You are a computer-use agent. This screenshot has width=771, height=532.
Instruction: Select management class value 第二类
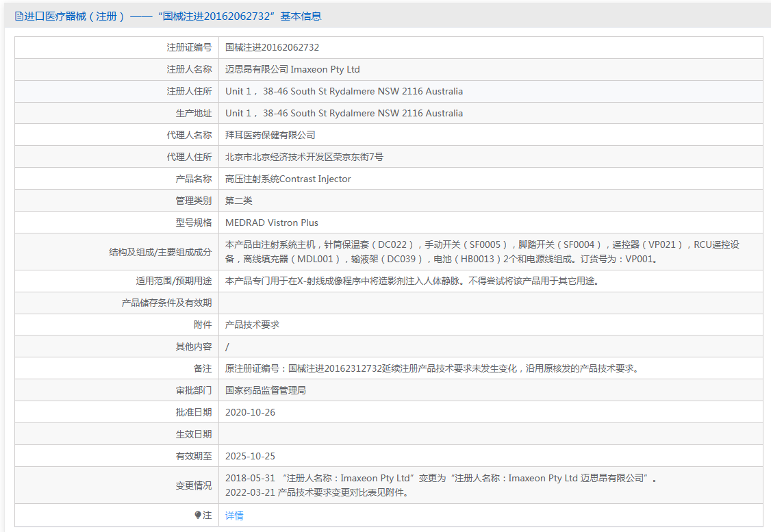point(238,201)
